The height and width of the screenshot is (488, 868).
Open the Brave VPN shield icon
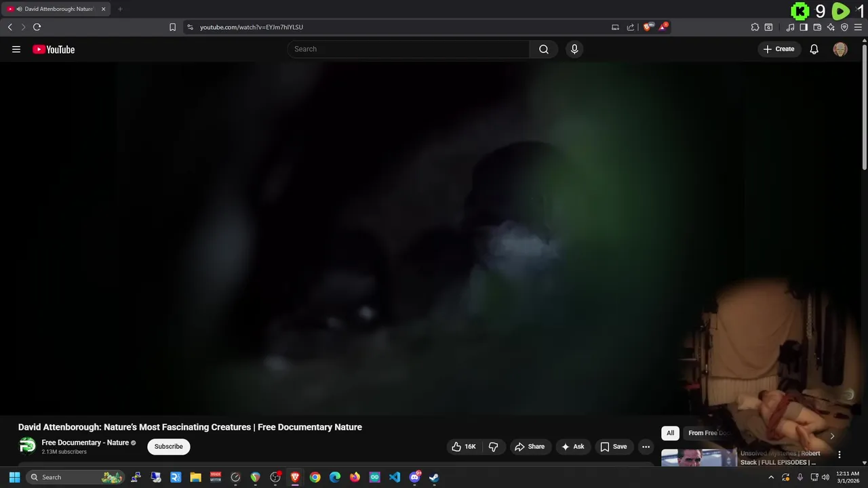click(844, 27)
